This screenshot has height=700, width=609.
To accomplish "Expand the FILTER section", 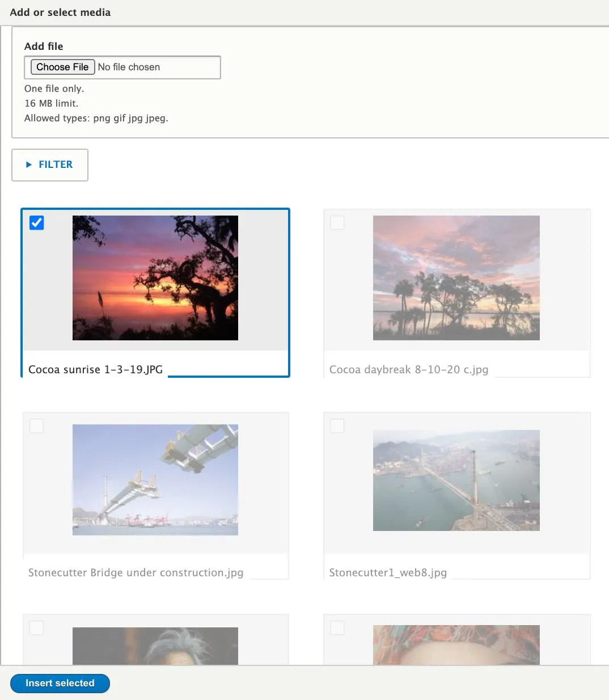I will click(x=50, y=165).
